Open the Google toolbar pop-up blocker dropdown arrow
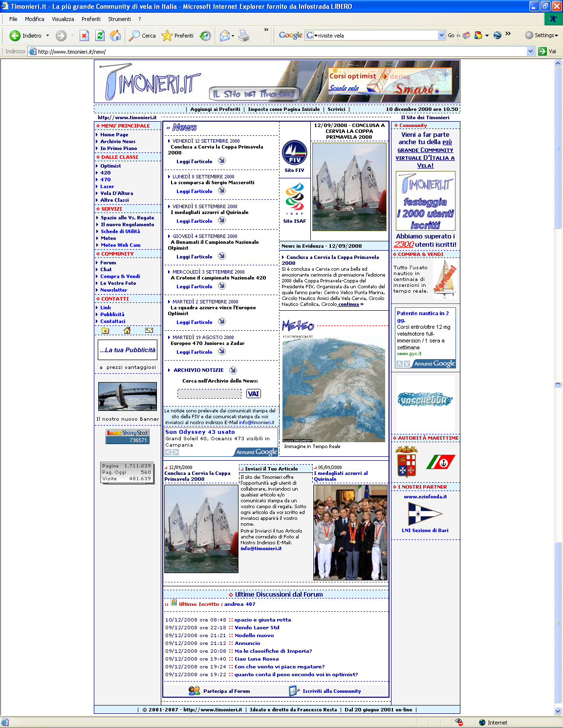 pyautogui.click(x=487, y=35)
